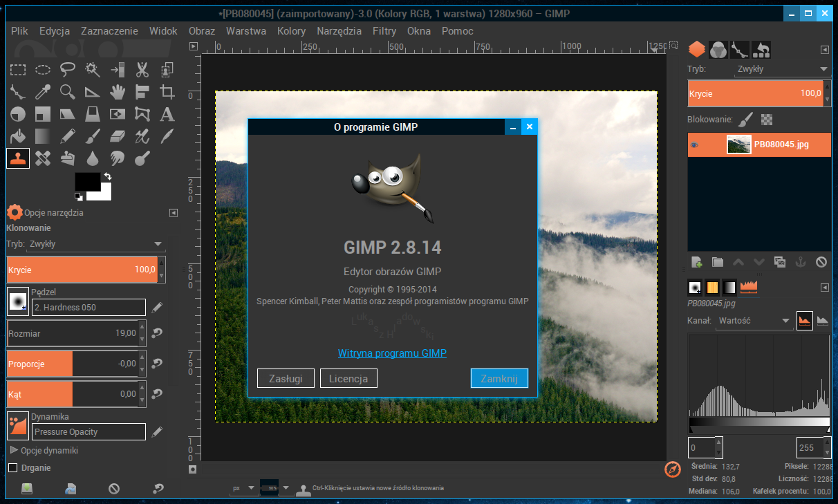
Task: Edit brush with pencil icon next to Hardness 050
Action: tap(157, 307)
